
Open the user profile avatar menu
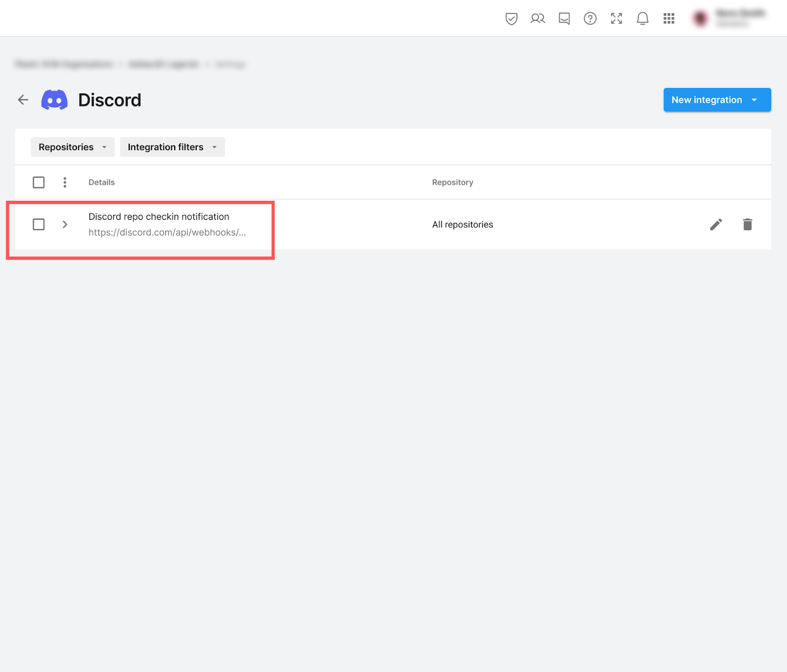pyautogui.click(x=700, y=19)
